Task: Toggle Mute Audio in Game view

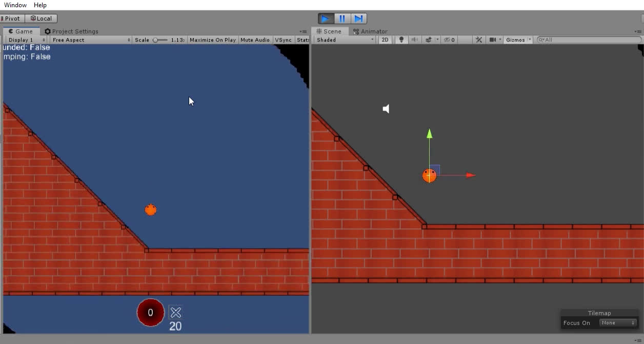Action: click(255, 40)
